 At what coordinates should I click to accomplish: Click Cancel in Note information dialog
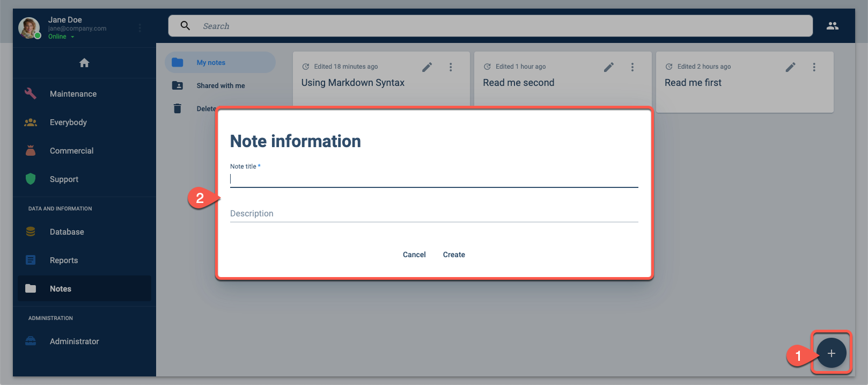coord(414,255)
